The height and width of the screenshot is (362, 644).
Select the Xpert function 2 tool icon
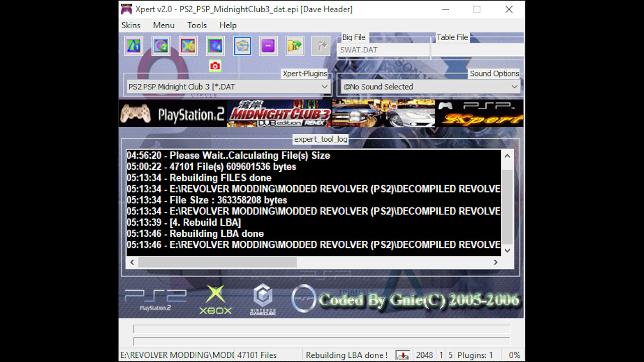pyautogui.click(x=160, y=46)
